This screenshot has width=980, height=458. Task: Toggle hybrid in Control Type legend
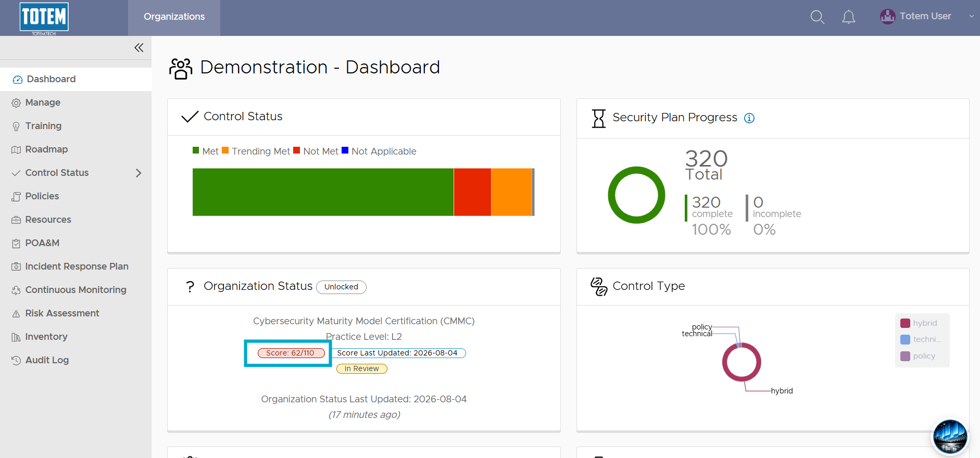[919, 323]
